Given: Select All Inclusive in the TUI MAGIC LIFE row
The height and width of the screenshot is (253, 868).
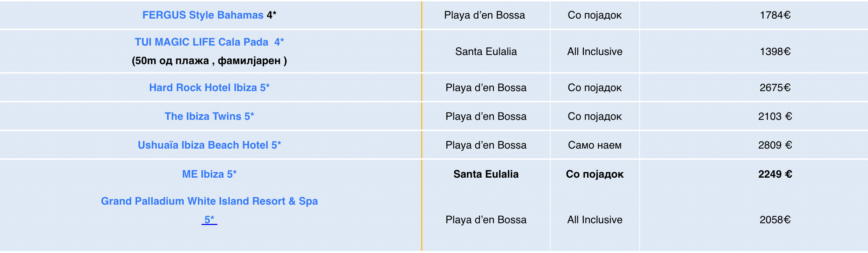Looking at the screenshot, I should click(x=594, y=52).
